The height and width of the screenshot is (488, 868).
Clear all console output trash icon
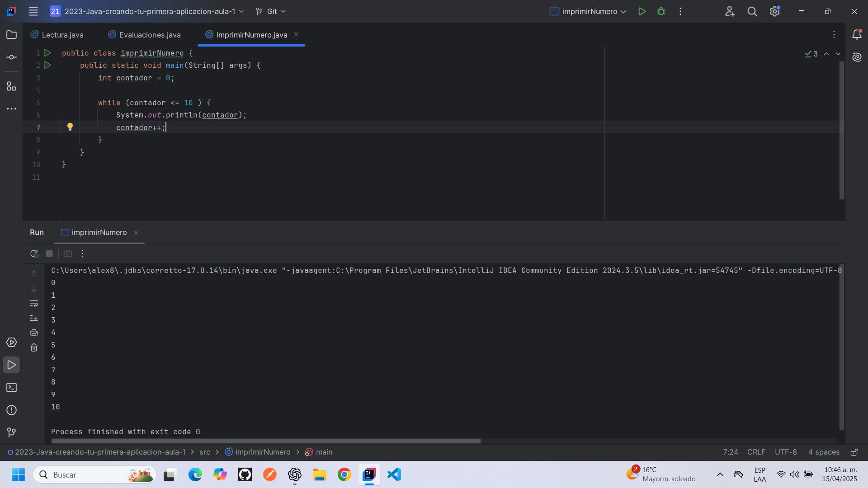(x=34, y=347)
